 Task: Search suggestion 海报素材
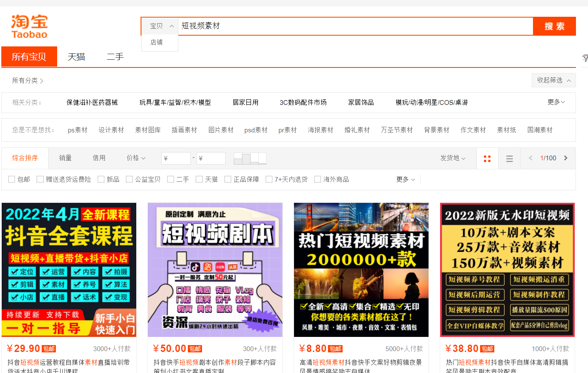coord(321,130)
